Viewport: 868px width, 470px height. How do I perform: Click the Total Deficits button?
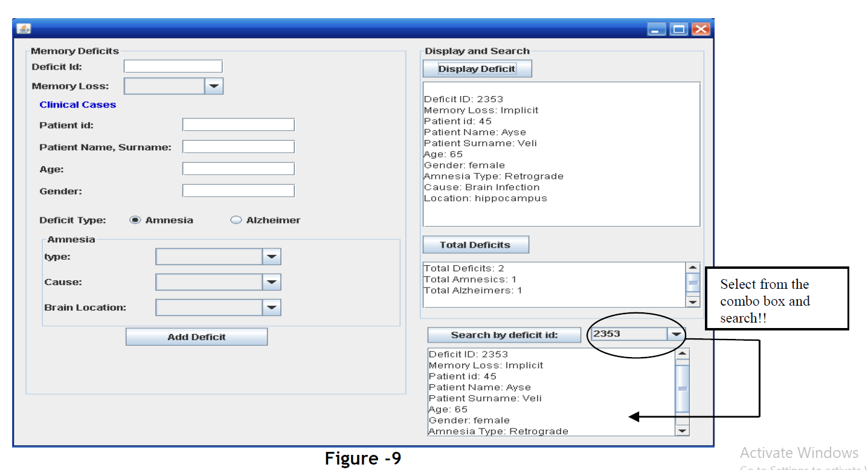[475, 245]
